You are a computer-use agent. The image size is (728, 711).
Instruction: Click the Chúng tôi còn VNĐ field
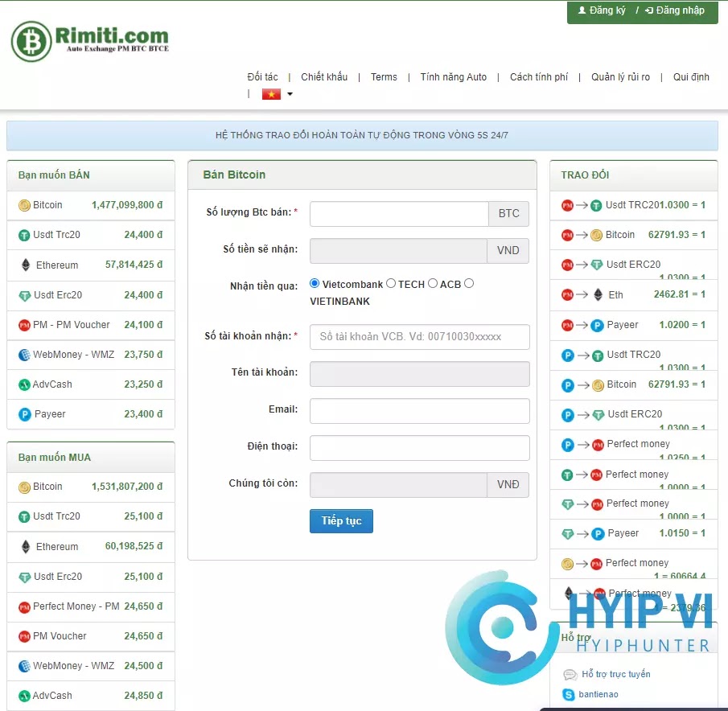(398, 484)
